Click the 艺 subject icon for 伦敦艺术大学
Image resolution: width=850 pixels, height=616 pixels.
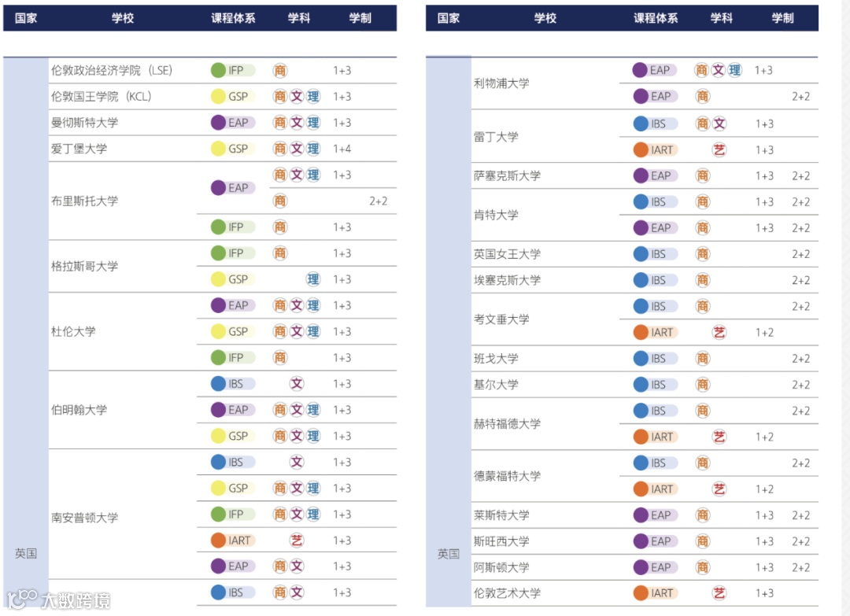[x=719, y=593]
